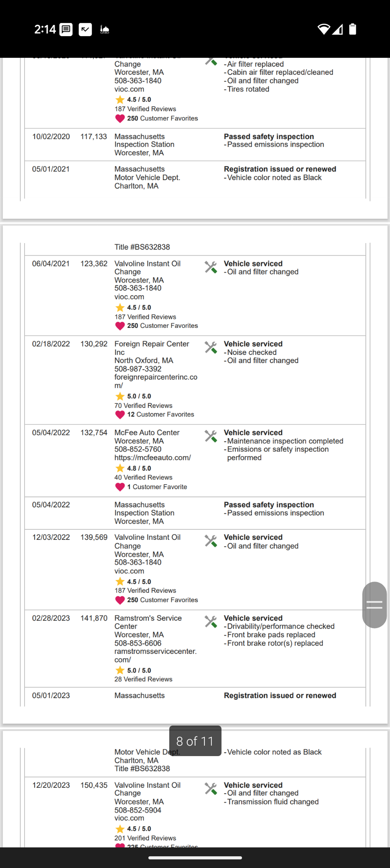Tap the wrench icon for Ramstrom's Service Center
The image size is (390, 868).
(211, 622)
